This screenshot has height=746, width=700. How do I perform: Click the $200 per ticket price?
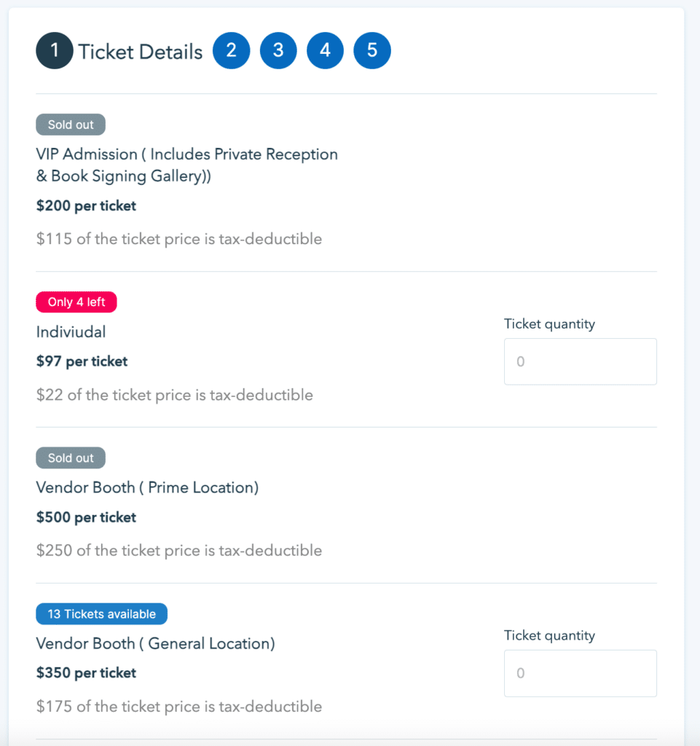86,206
